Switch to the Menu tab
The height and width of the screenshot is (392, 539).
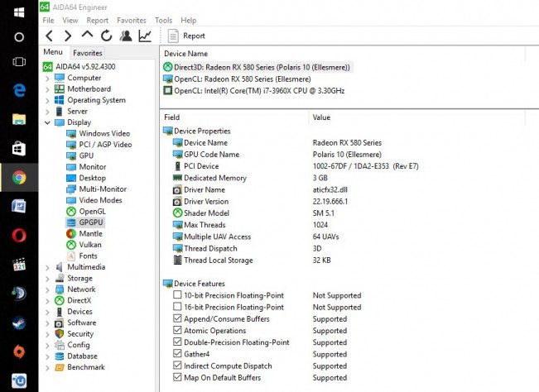click(x=53, y=52)
